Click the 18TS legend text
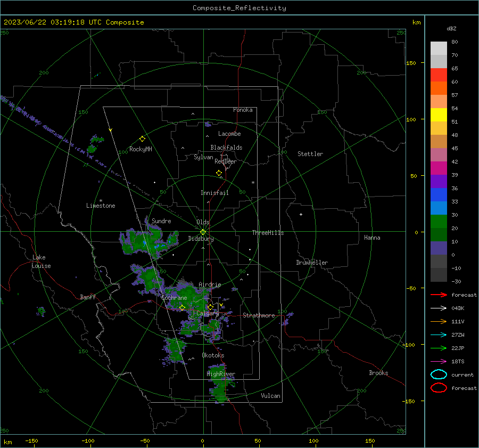This screenshot has width=479, height=448. pos(458,362)
